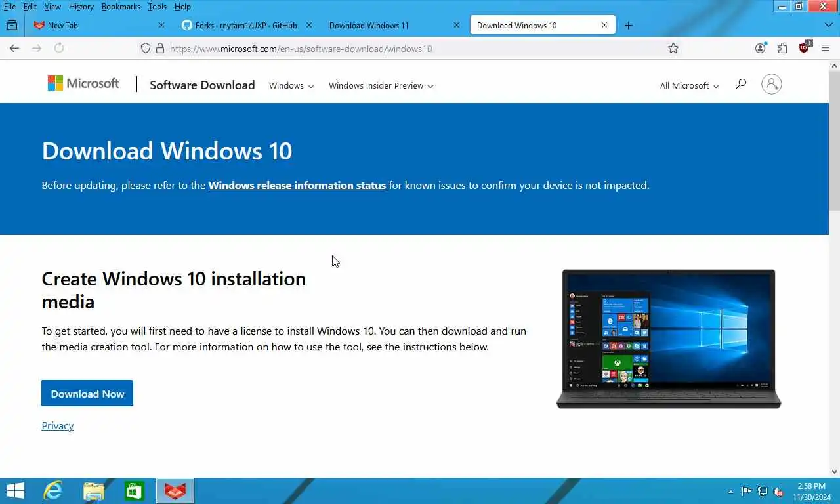The height and width of the screenshot is (504, 840).
Task: Open the View menu
Action: [52, 7]
